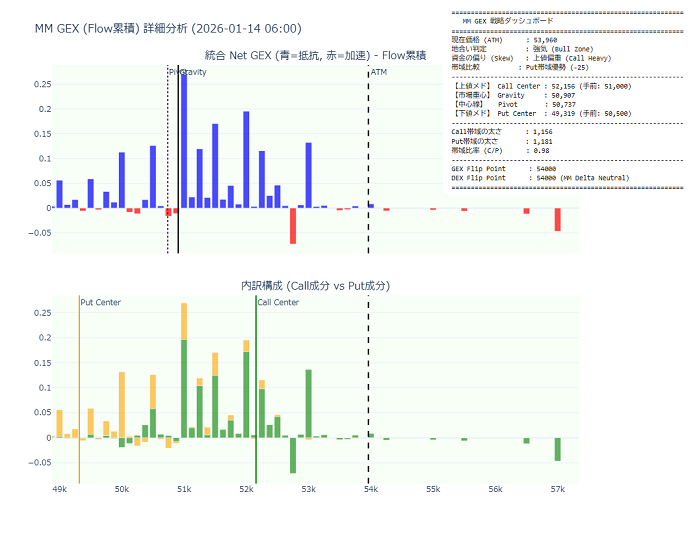Click the 'Call帯域の太さ : 1,156' line
Image resolution: width=697 pixels, height=535 pixels.
click(502, 132)
